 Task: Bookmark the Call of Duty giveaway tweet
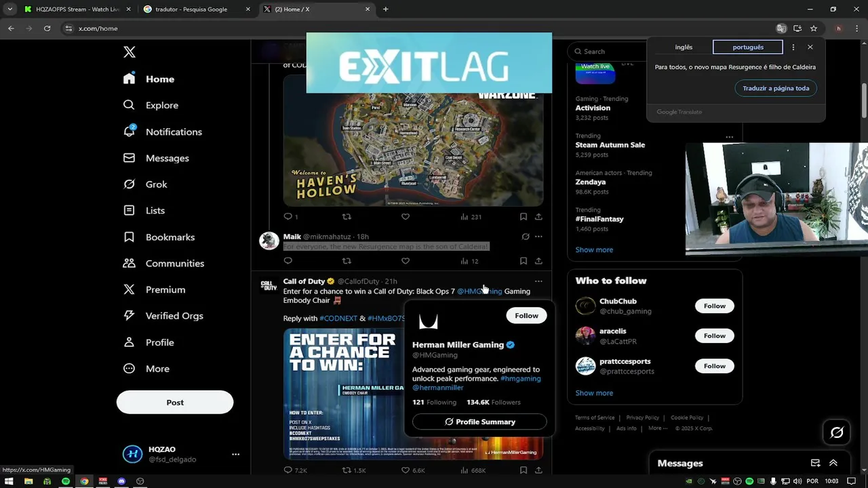[x=524, y=470]
